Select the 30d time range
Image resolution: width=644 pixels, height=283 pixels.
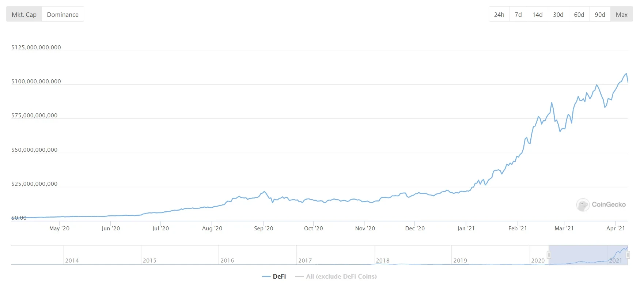click(558, 15)
